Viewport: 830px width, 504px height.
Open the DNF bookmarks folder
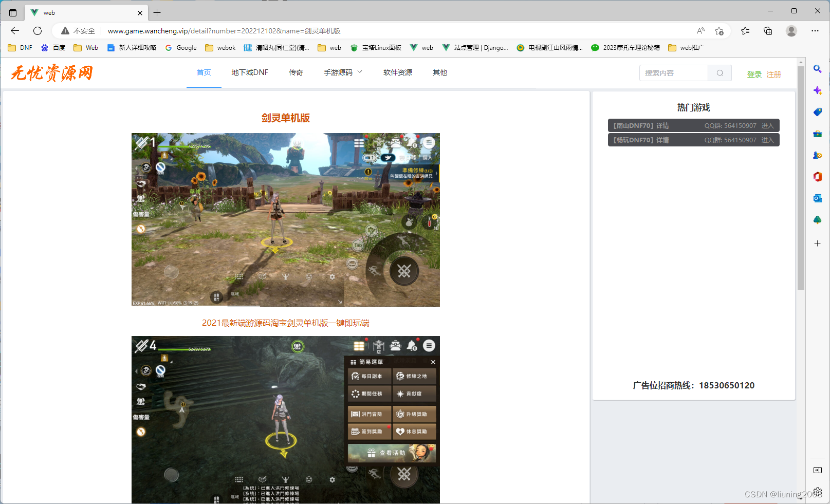point(20,48)
